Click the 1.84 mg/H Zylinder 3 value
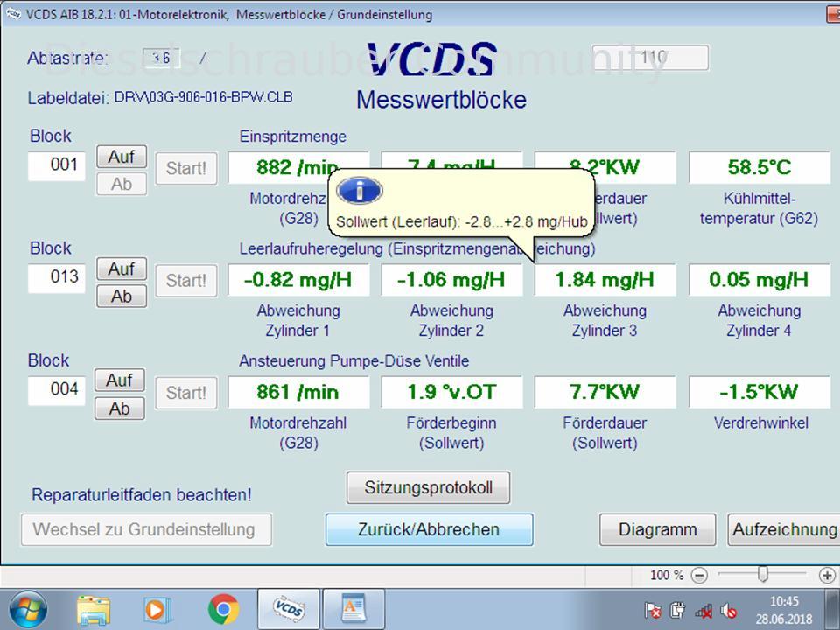840x630 pixels. pyautogui.click(x=605, y=280)
